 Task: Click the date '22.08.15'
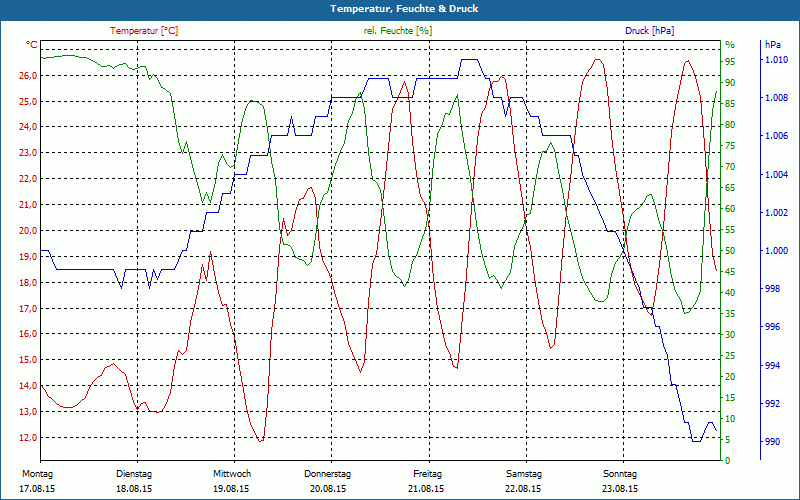523,489
